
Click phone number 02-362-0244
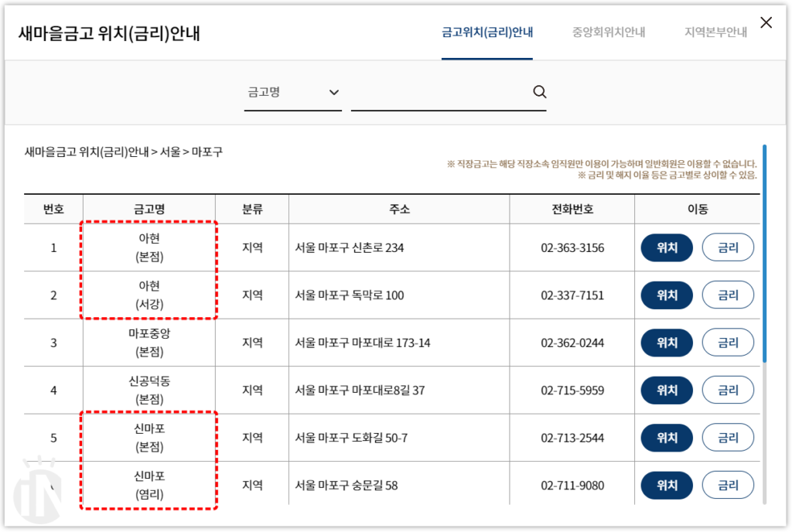coord(572,343)
